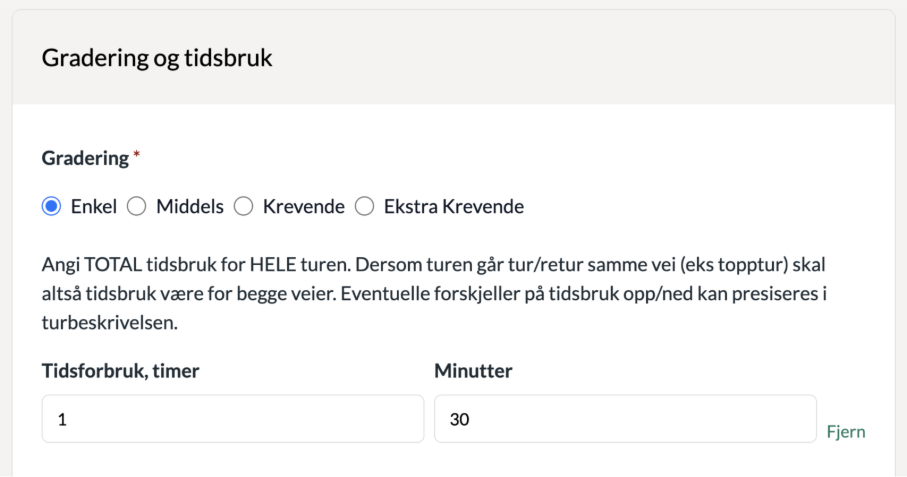Click the Tidsforbruk, timer field label
907x477 pixels.
coord(119,370)
